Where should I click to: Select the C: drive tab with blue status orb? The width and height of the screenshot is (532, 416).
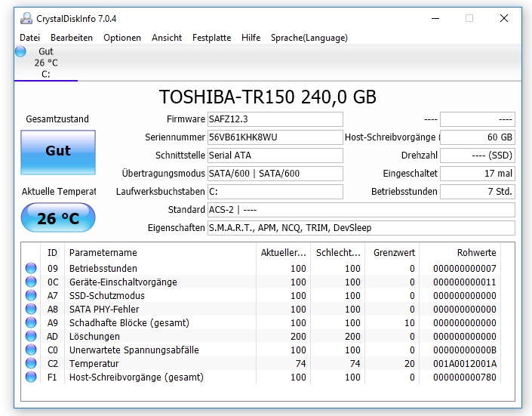46,63
